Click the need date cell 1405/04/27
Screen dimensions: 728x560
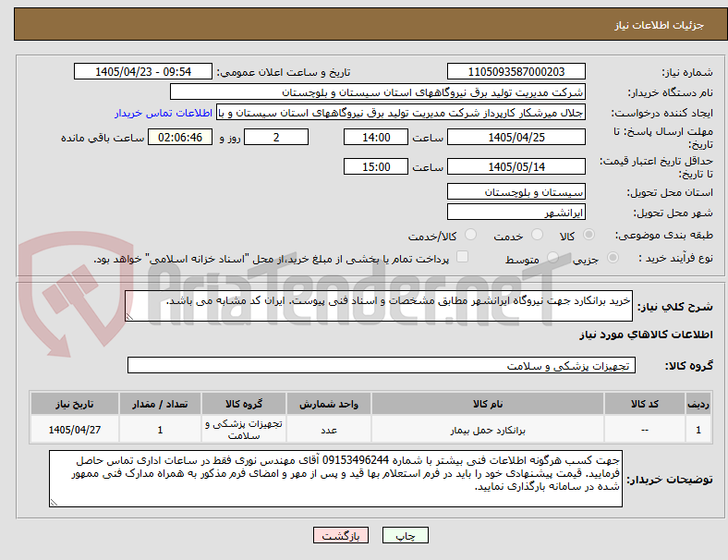(75, 430)
